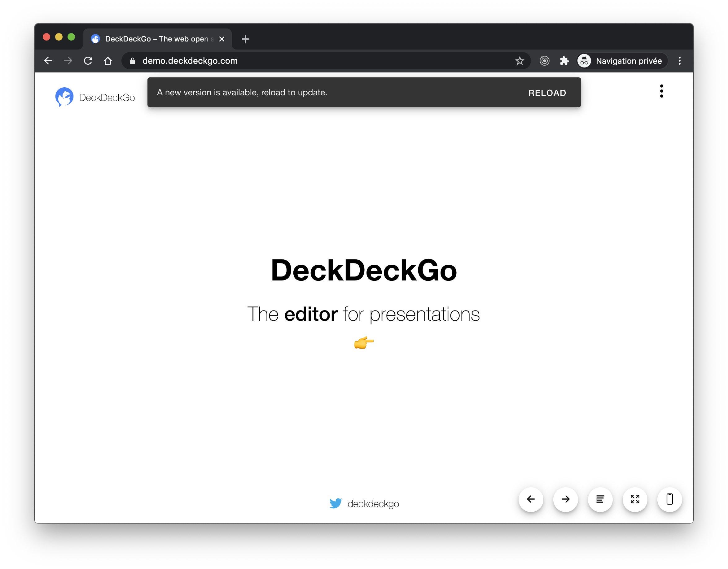Refresh the page with the browser reload icon
The height and width of the screenshot is (569, 728).
[x=88, y=61]
